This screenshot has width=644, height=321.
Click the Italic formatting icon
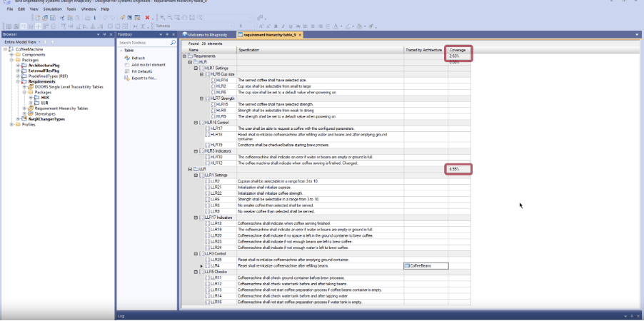coord(283,26)
